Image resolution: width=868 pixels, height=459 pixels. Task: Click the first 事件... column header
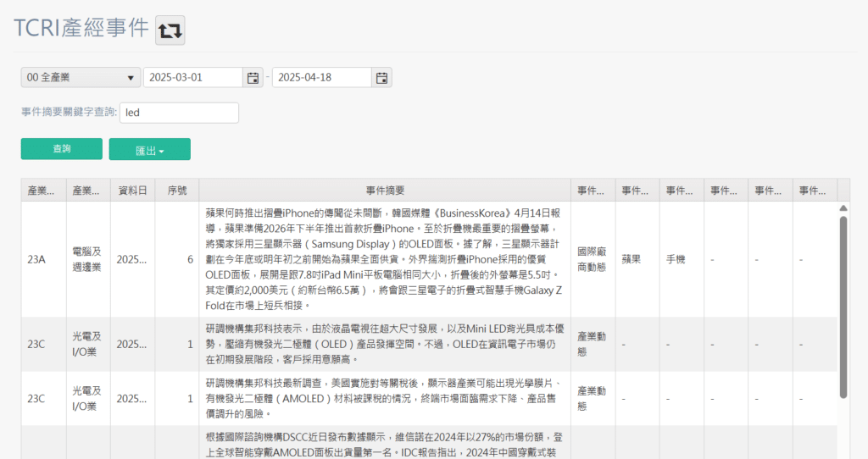[x=593, y=191]
